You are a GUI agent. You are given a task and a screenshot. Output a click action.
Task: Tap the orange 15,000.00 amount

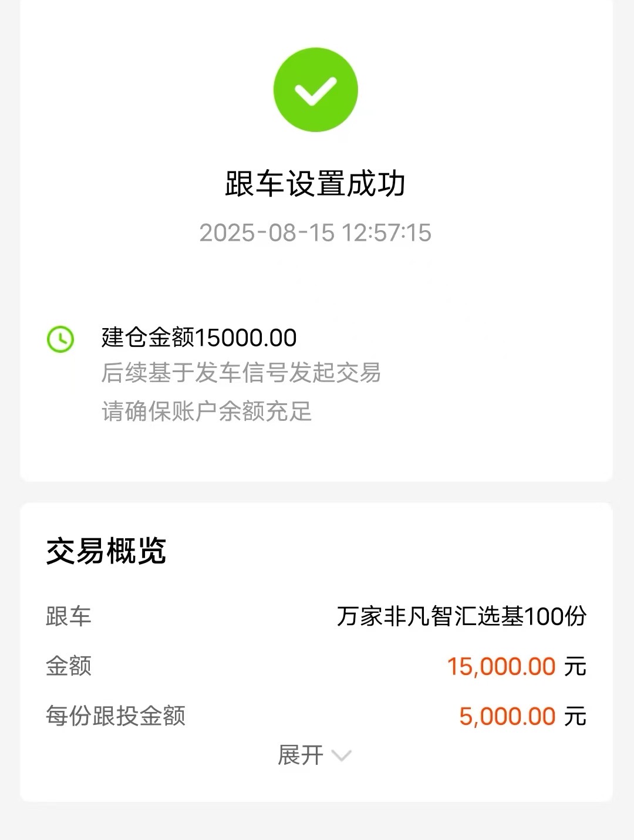[x=501, y=667]
